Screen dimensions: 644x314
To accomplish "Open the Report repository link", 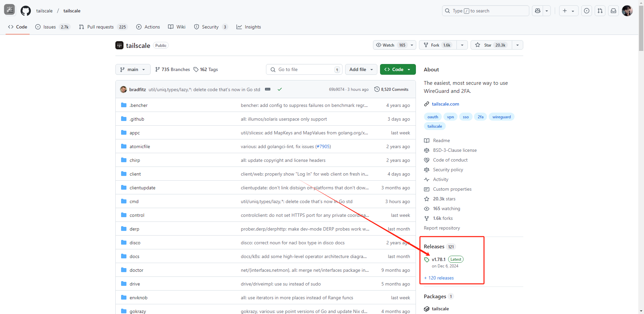I will point(442,228).
